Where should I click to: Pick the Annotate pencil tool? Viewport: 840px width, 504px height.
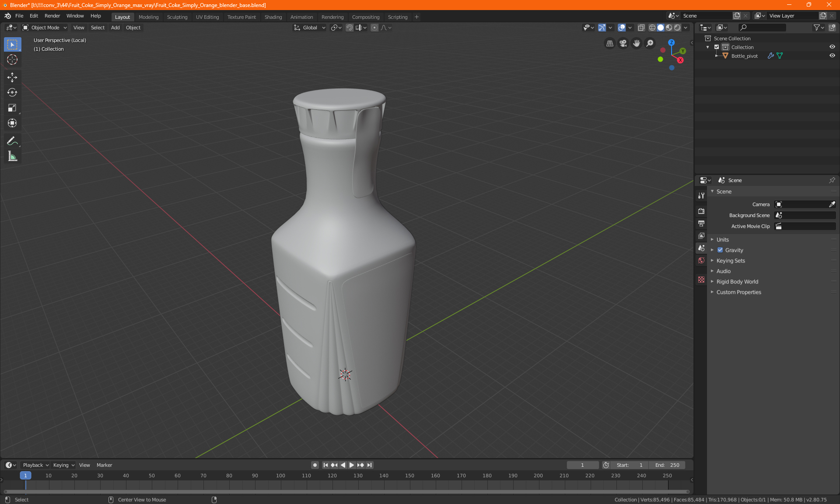click(12, 141)
